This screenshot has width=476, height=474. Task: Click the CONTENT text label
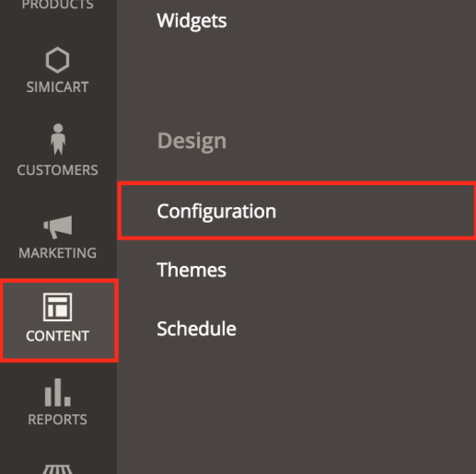click(x=58, y=336)
